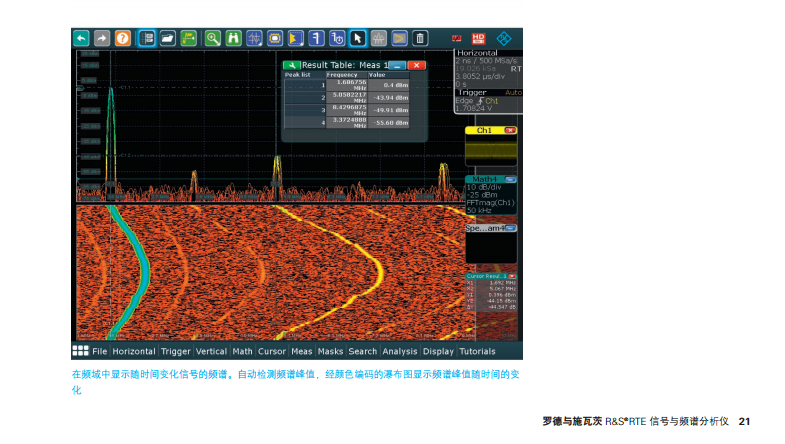Viewport: 785px width, 444px height.
Task: Click the Redo forward arrow icon
Action: (102, 39)
